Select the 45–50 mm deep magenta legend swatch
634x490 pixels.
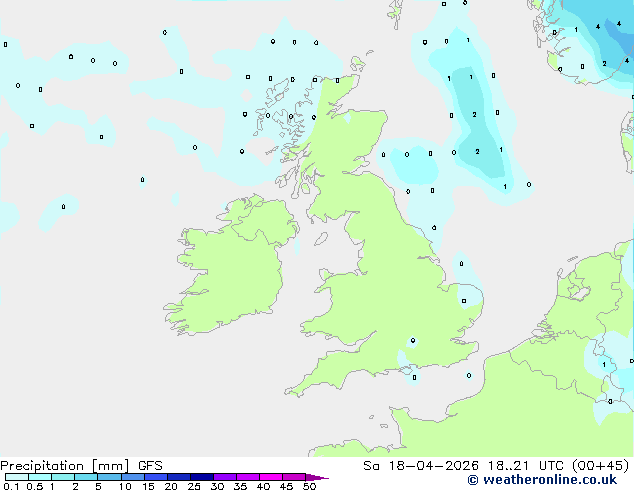(x=294, y=477)
